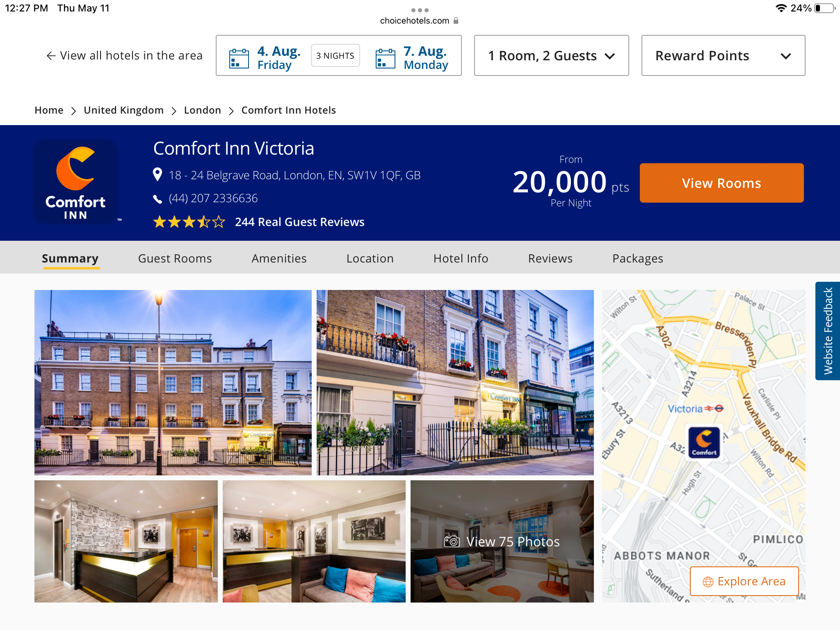Click the phone handset icon
This screenshot has width=840, height=630.
point(157,199)
